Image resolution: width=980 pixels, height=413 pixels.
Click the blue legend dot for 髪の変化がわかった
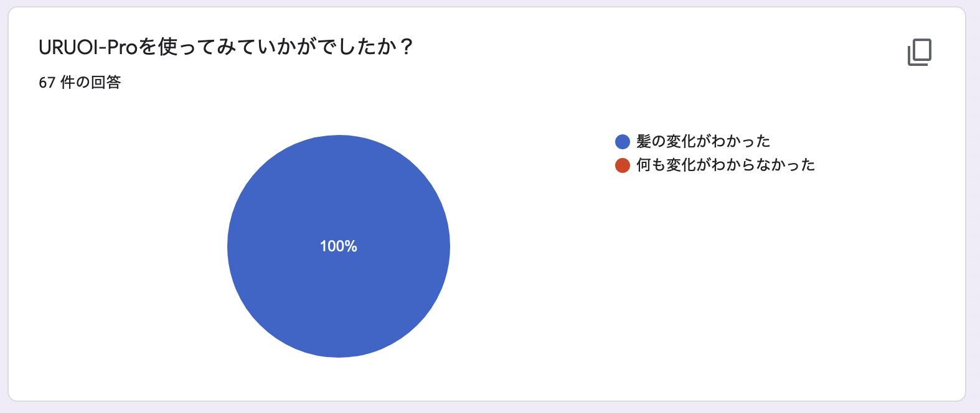622,142
